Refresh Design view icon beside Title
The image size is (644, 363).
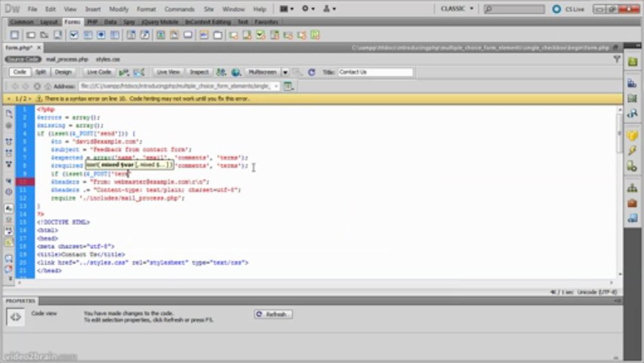[312, 73]
